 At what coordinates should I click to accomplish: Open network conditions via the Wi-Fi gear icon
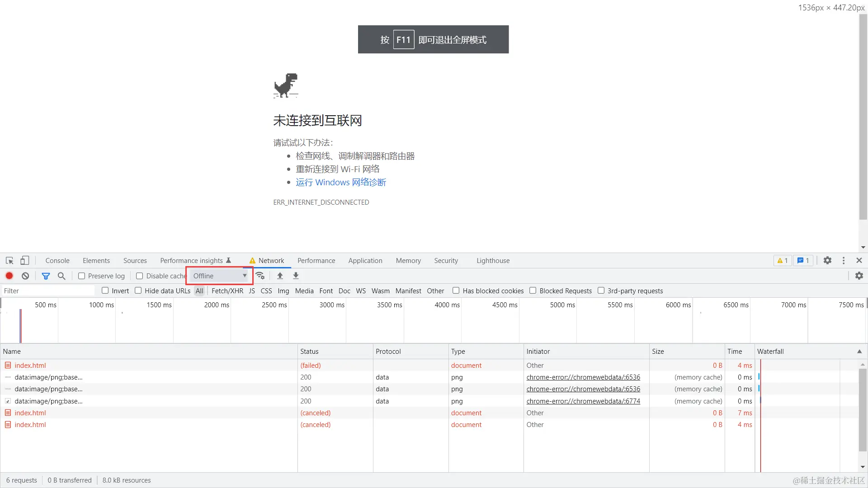coord(260,276)
